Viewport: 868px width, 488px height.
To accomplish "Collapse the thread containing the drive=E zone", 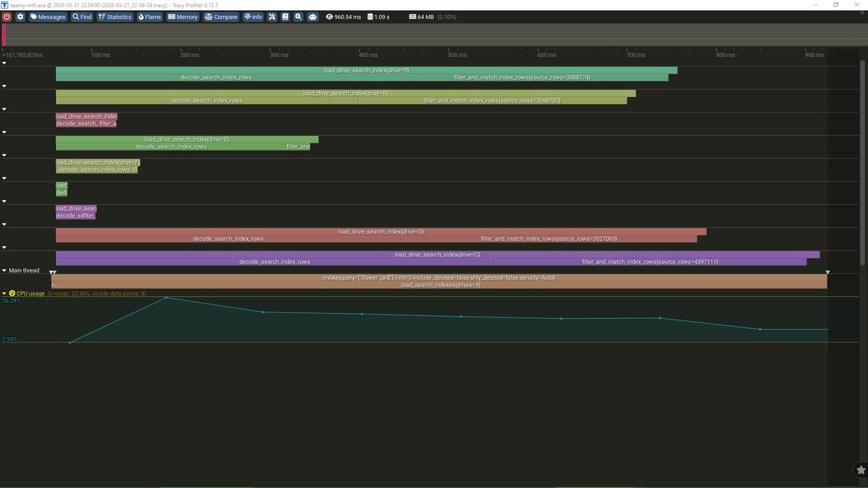I will pos(4,132).
